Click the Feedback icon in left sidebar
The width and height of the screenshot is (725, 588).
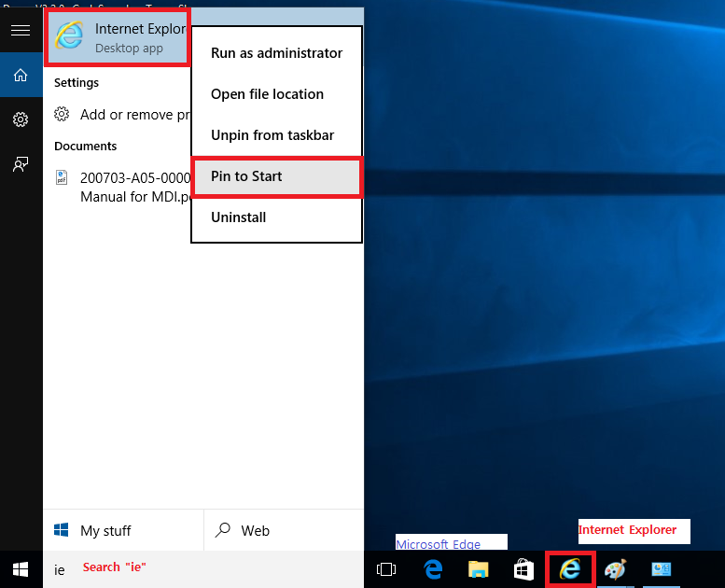coord(21,163)
